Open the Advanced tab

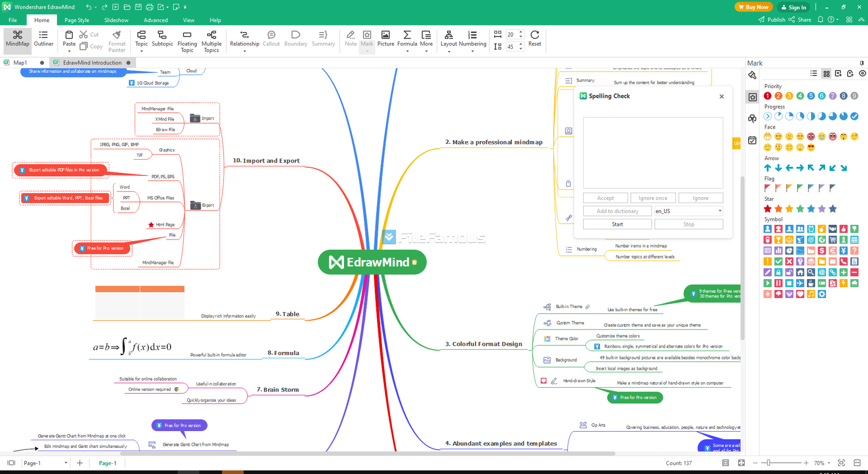[x=156, y=20]
